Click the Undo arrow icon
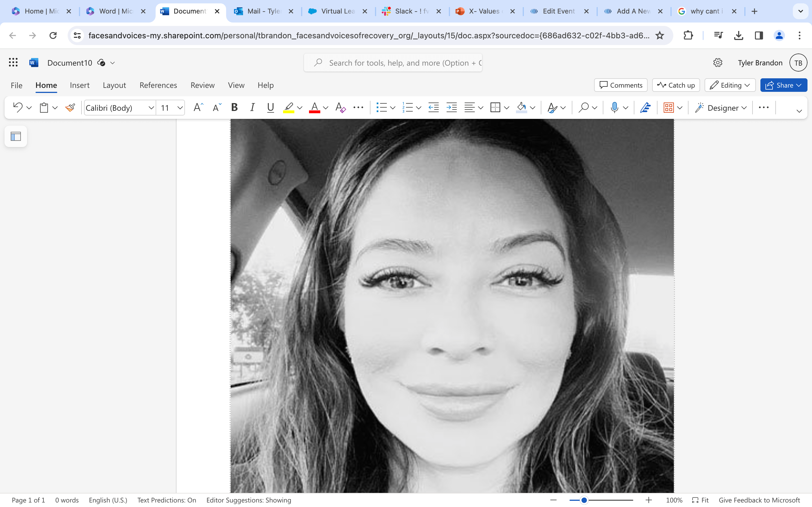This screenshot has width=812, height=507. (x=17, y=108)
